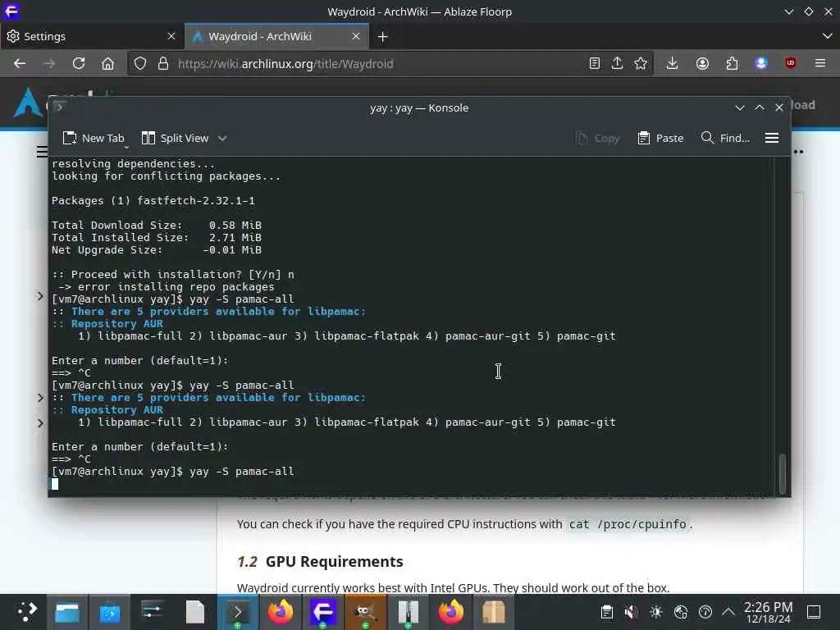This screenshot has width=840, height=630.
Task: Open the second Firefox taskbar icon
Action: coord(450,612)
